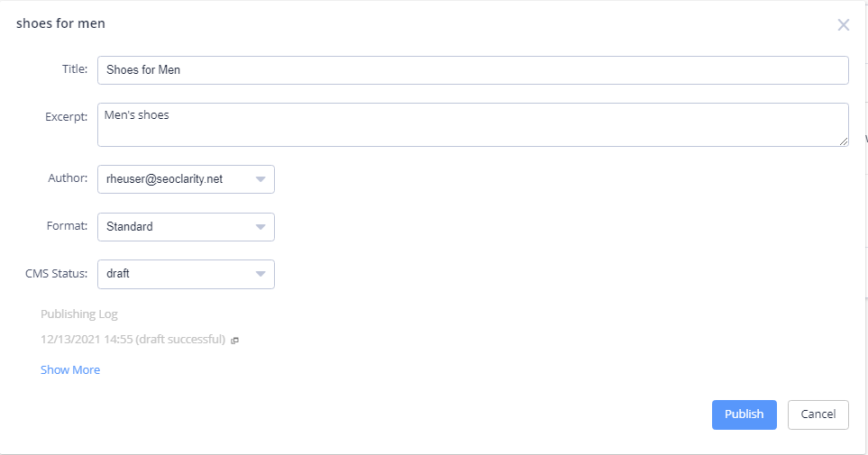Focus the Excerpt text area
The width and height of the screenshot is (868, 455).
pyautogui.click(x=472, y=124)
